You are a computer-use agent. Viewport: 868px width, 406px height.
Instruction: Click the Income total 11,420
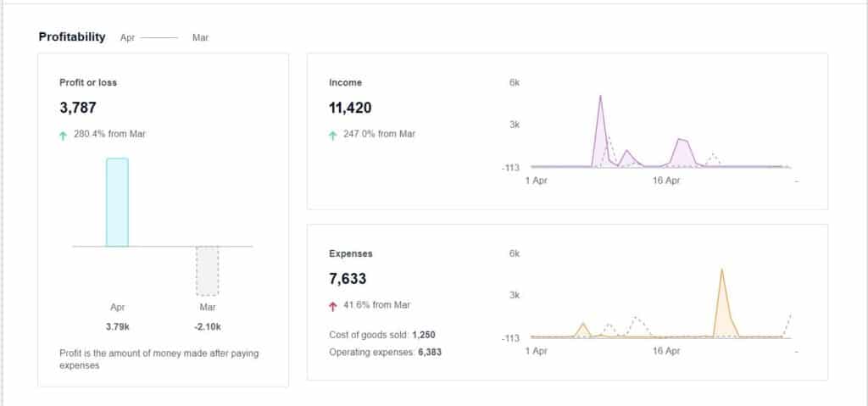pyautogui.click(x=349, y=108)
